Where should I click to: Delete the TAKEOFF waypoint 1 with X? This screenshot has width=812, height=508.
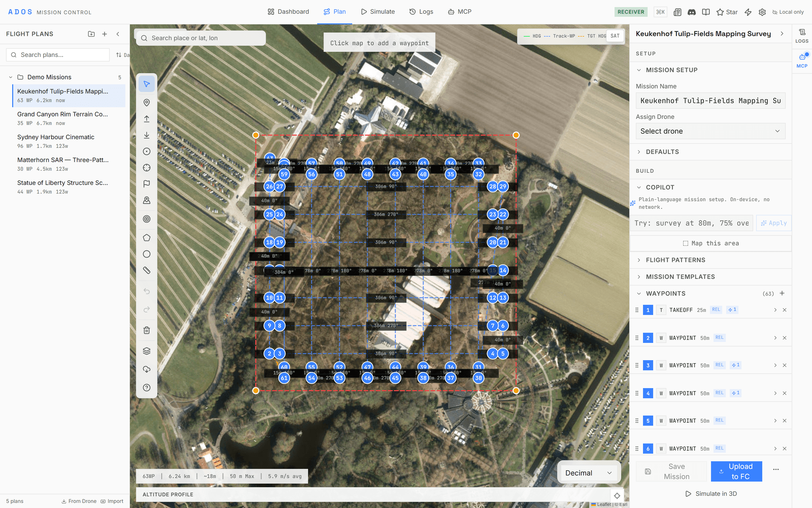(785, 310)
